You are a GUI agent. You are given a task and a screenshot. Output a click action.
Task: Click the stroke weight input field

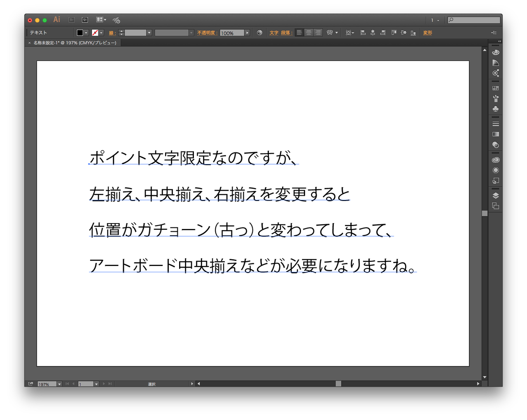click(135, 33)
